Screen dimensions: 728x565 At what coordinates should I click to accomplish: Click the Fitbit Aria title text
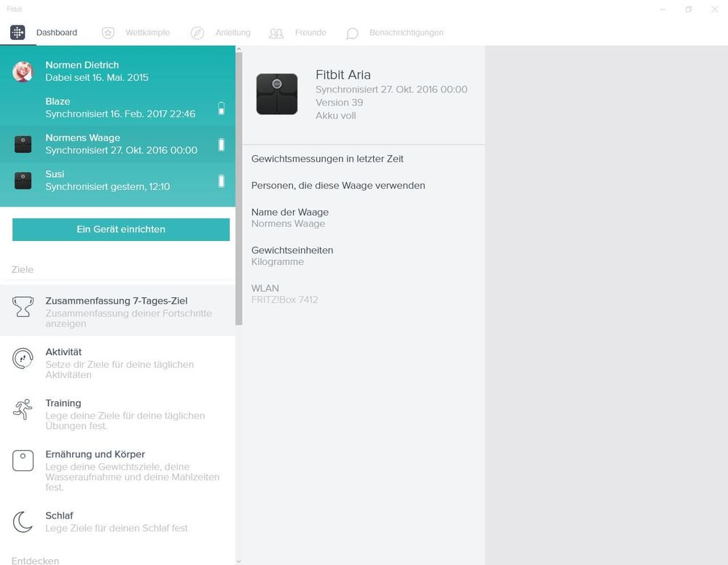343,75
